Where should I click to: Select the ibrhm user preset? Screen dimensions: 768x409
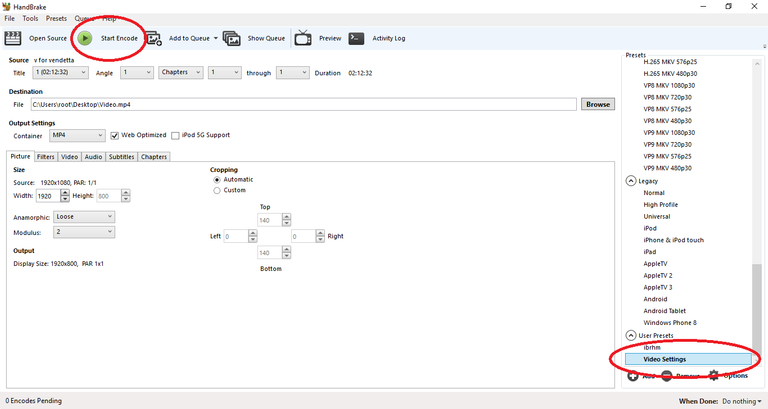(x=652, y=347)
